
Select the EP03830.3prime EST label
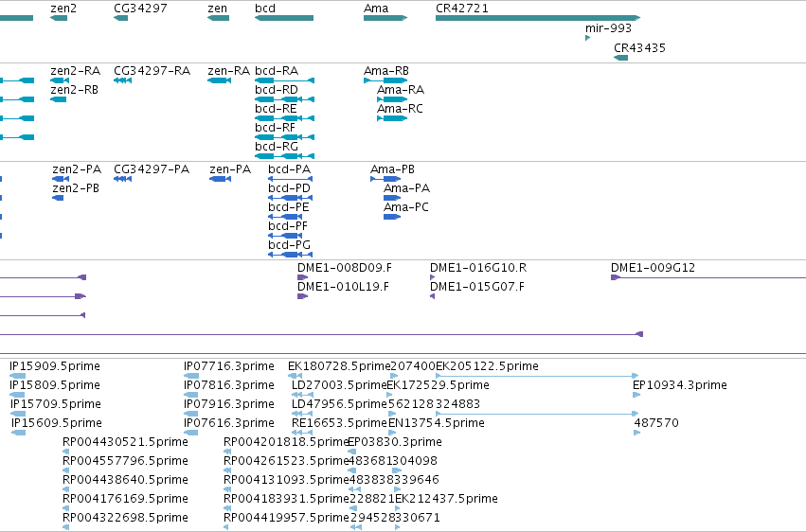click(x=395, y=442)
